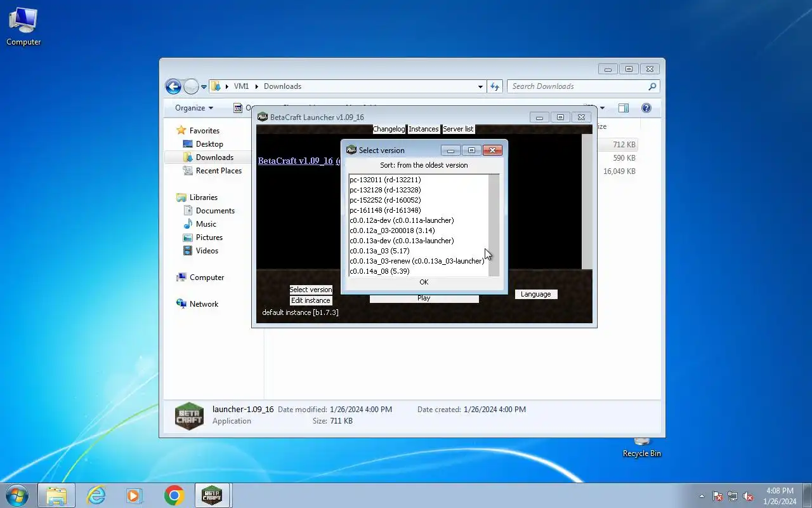Open the Videos library

pos(207,251)
